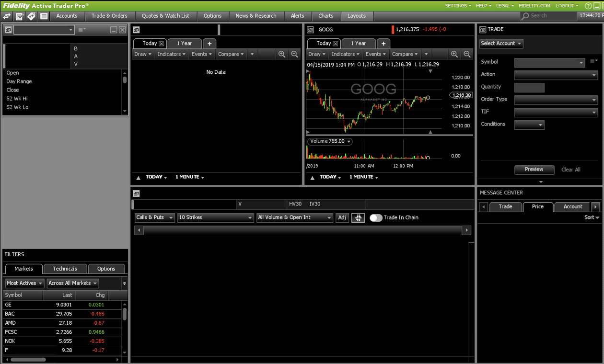Viewport: 604px width, 364px height.
Task: Select the Trade tab in Message Center
Action: (505, 206)
